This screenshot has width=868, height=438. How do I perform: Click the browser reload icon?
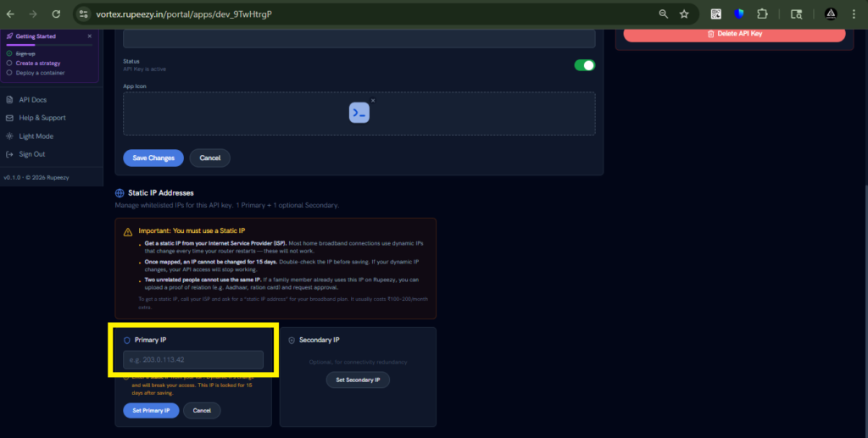tap(56, 14)
